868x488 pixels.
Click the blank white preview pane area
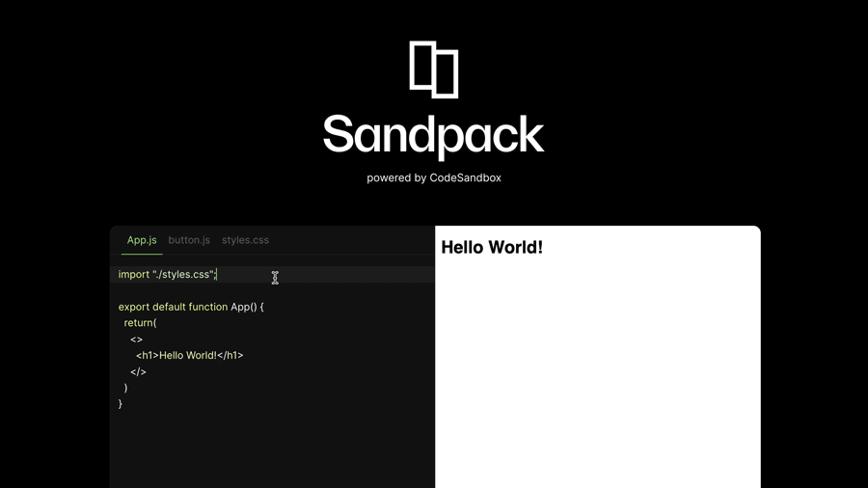[x=598, y=376]
